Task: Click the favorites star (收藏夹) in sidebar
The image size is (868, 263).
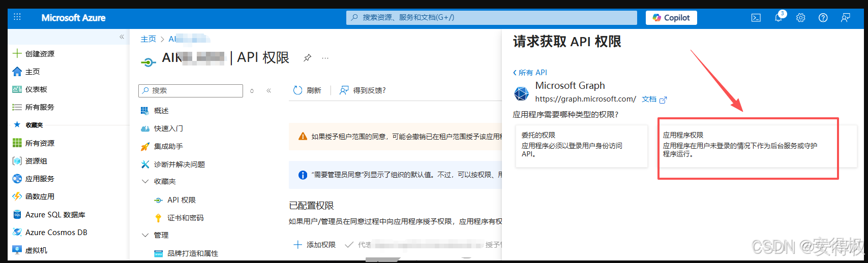Action: coord(17,124)
